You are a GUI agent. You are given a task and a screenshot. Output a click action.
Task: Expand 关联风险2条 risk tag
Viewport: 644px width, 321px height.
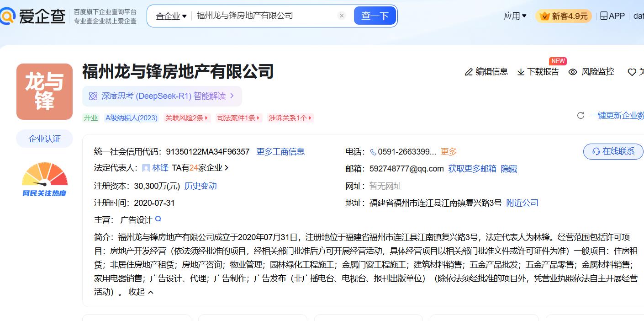point(187,118)
